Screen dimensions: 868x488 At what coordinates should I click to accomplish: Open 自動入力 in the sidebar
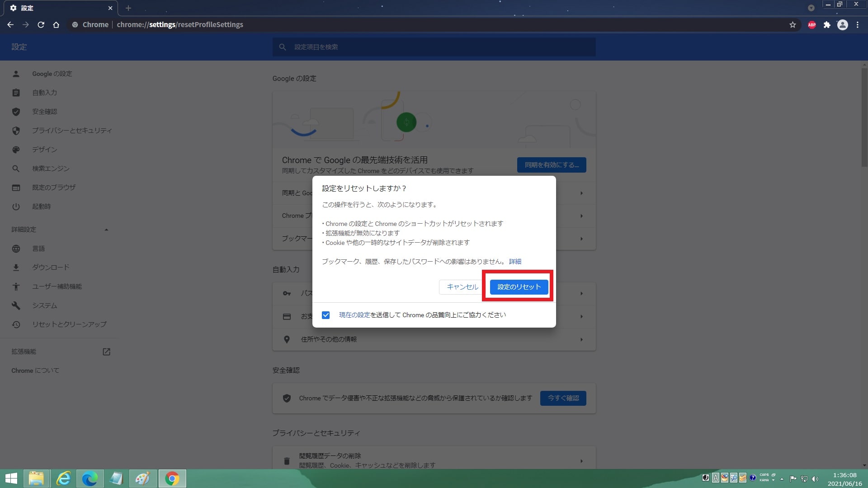(44, 93)
